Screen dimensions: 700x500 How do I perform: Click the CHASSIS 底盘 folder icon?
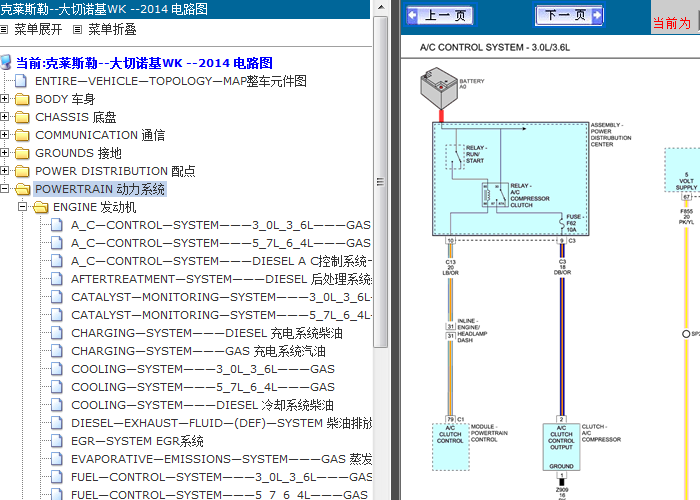22,117
